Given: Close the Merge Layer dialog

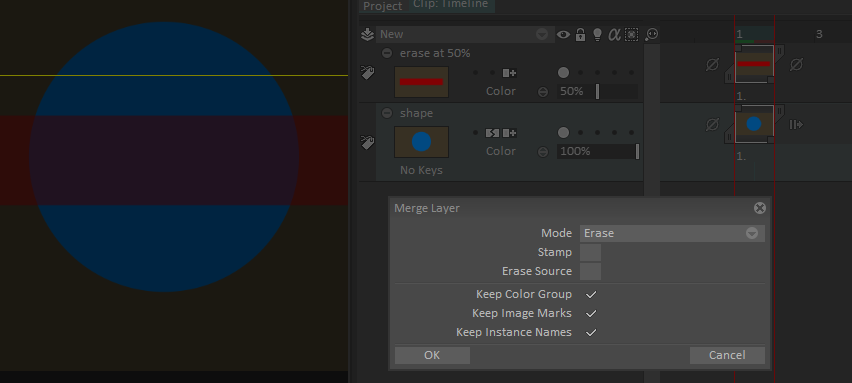Looking at the screenshot, I should coord(760,208).
